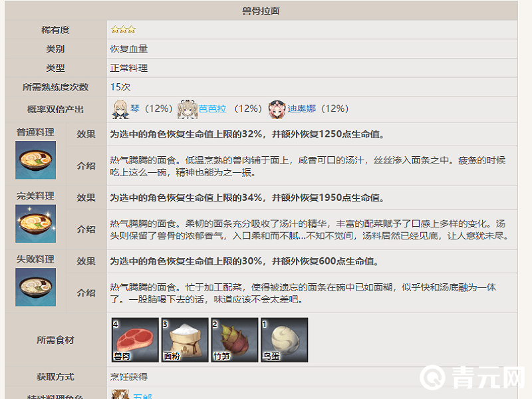
Task: Click the 概率双倍产出 row label
Action: 55,109
